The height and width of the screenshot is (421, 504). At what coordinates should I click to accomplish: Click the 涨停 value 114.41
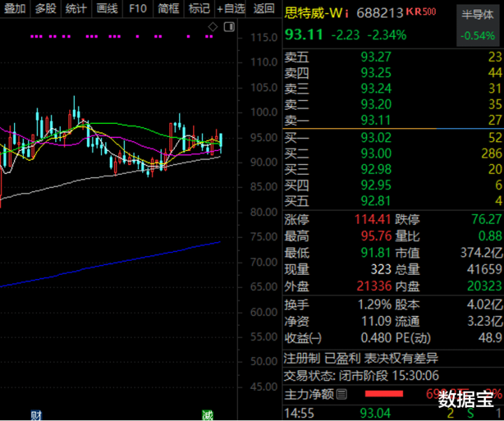click(372, 220)
